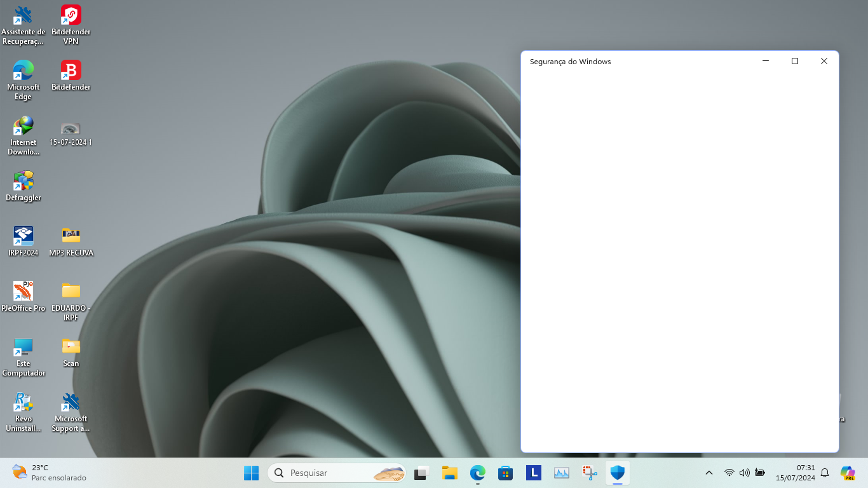868x488 pixels.
Task: Open Microsoft Store from the taskbar
Action: tap(505, 473)
